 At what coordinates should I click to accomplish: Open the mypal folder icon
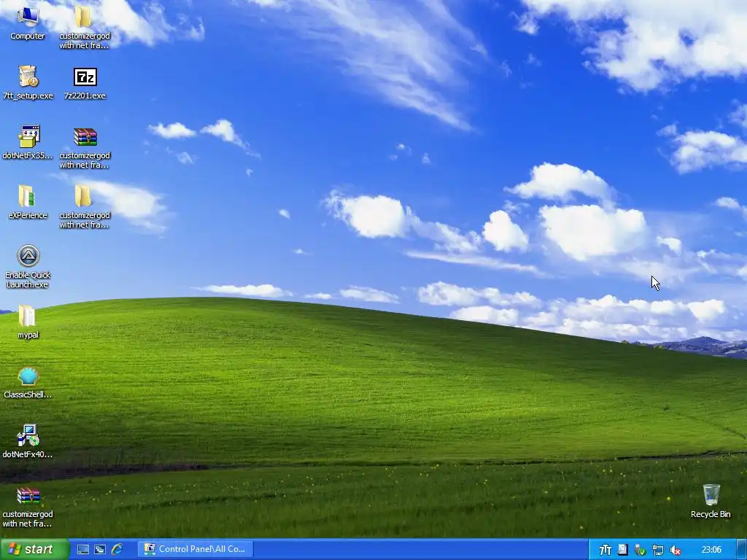coord(26,316)
